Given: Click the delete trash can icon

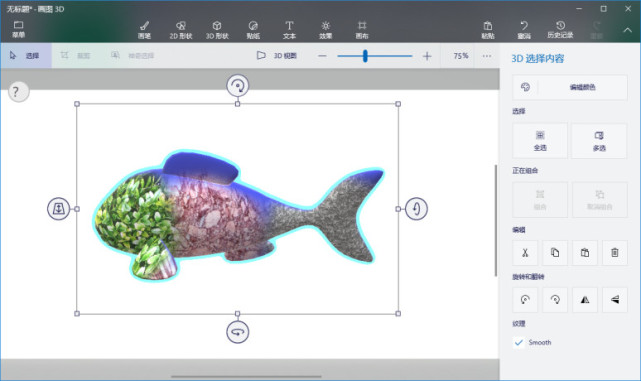Looking at the screenshot, I should coord(614,253).
